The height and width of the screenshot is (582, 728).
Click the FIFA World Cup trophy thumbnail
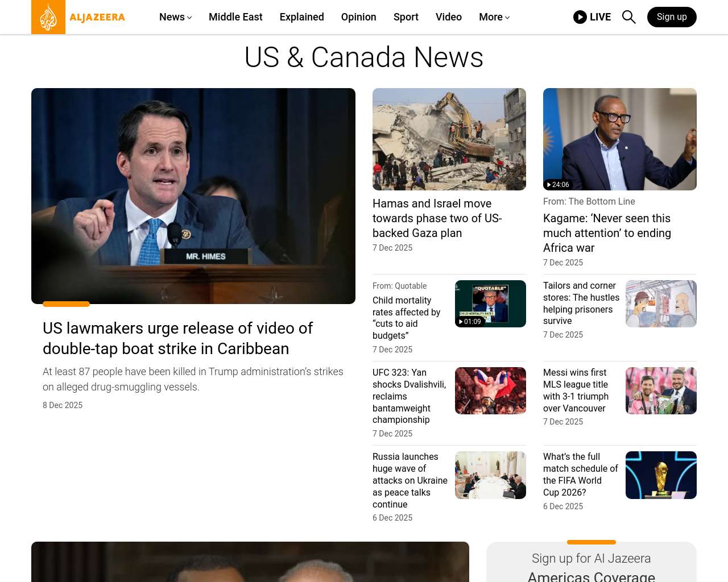point(661,475)
